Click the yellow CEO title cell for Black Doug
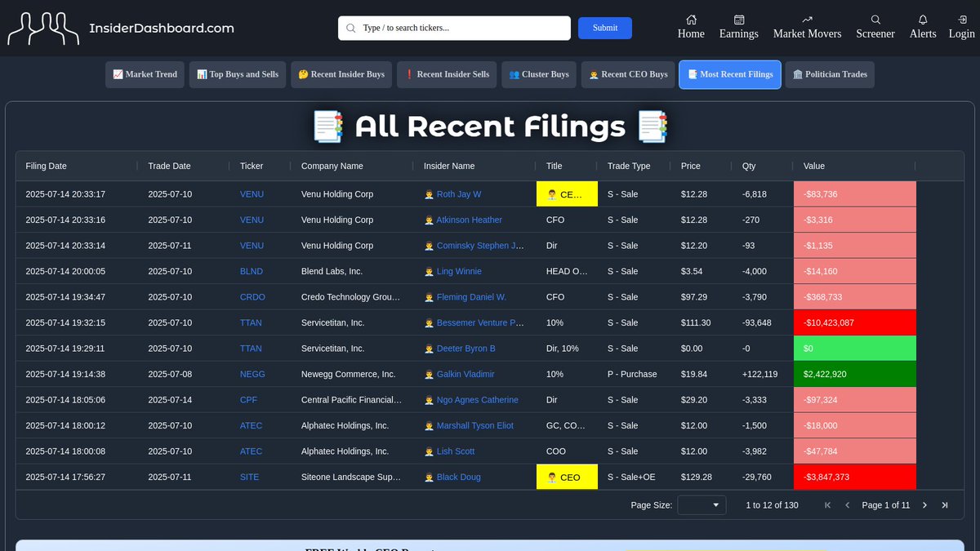The height and width of the screenshot is (551, 980). [567, 478]
